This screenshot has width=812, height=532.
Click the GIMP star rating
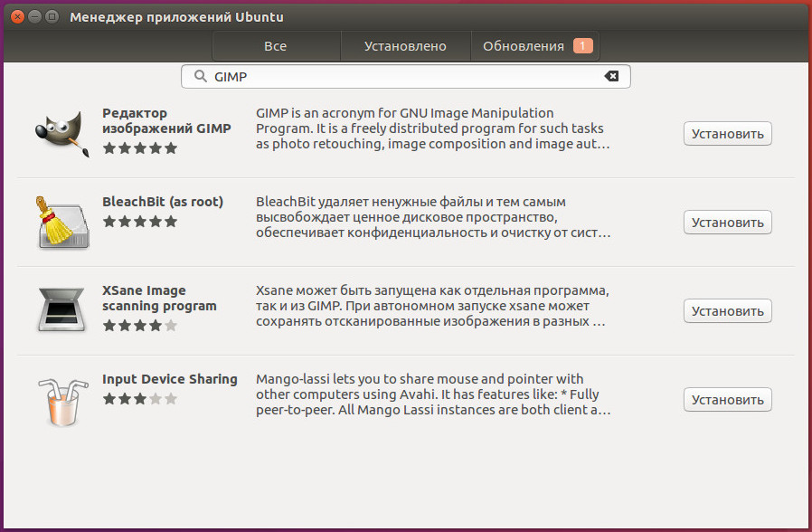pos(140,148)
